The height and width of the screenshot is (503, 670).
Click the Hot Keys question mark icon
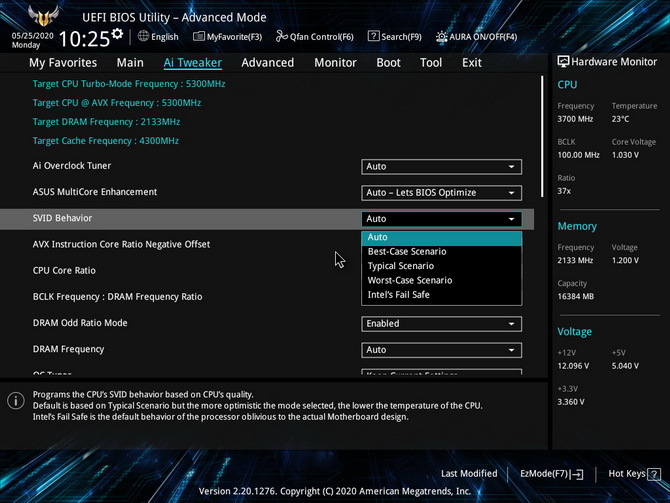[x=654, y=474]
